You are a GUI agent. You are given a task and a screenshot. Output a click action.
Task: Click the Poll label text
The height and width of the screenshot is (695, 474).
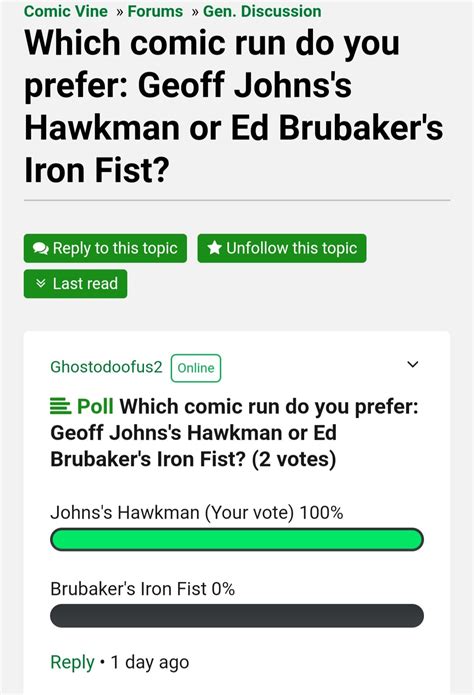[x=95, y=406]
